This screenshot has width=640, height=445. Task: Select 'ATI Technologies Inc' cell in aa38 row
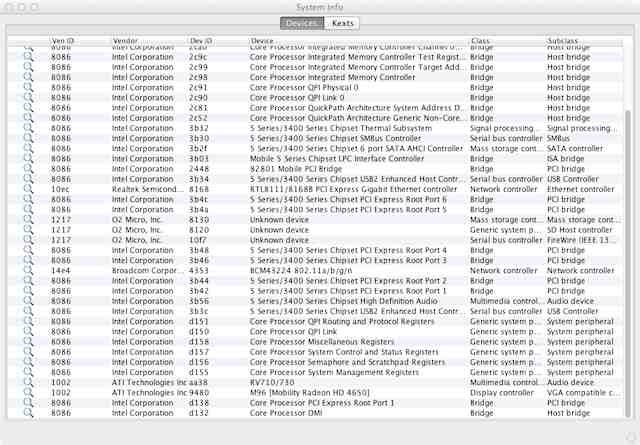(x=149, y=383)
